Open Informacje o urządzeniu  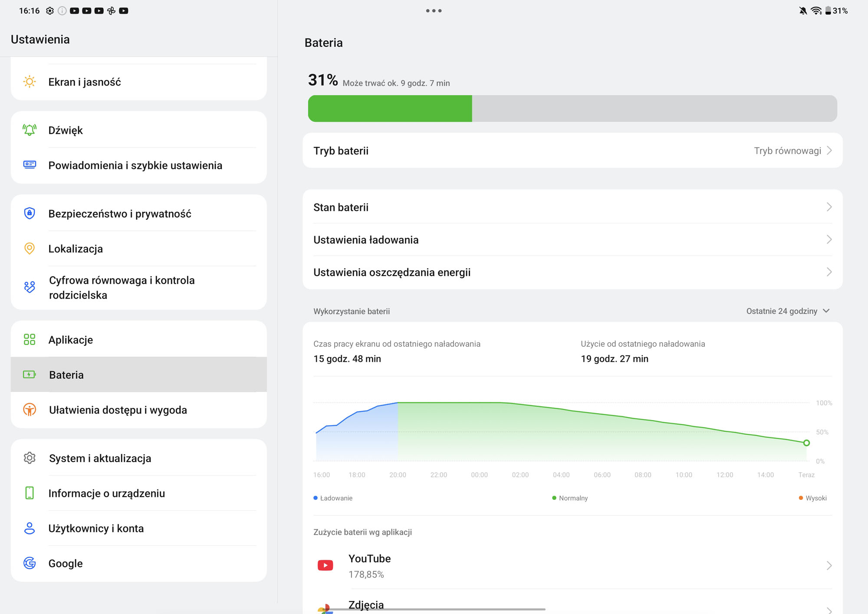point(139,493)
